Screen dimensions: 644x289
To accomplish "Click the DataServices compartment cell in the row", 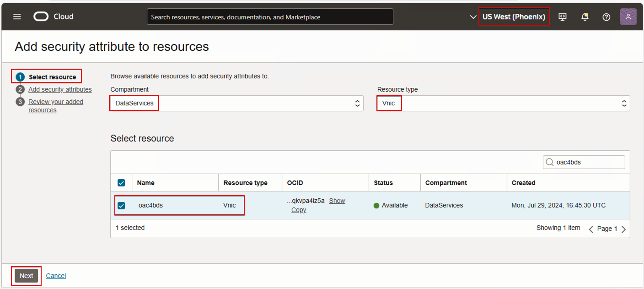I will pos(444,205).
